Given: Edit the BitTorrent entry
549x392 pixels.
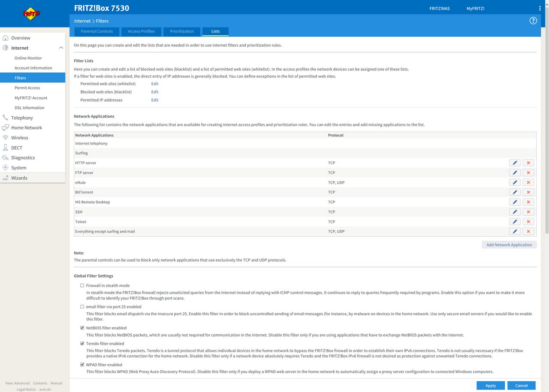Looking at the screenshot, I should [515, 192].
